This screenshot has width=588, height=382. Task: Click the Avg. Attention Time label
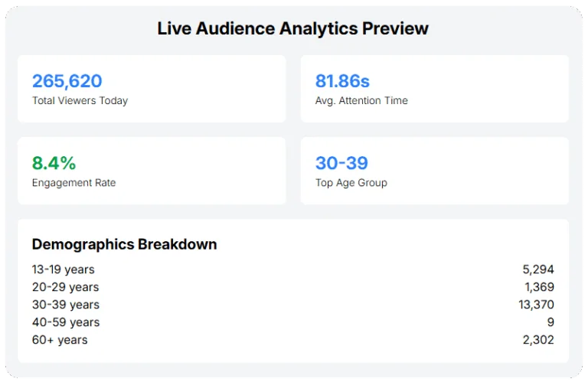coord(361,100)
